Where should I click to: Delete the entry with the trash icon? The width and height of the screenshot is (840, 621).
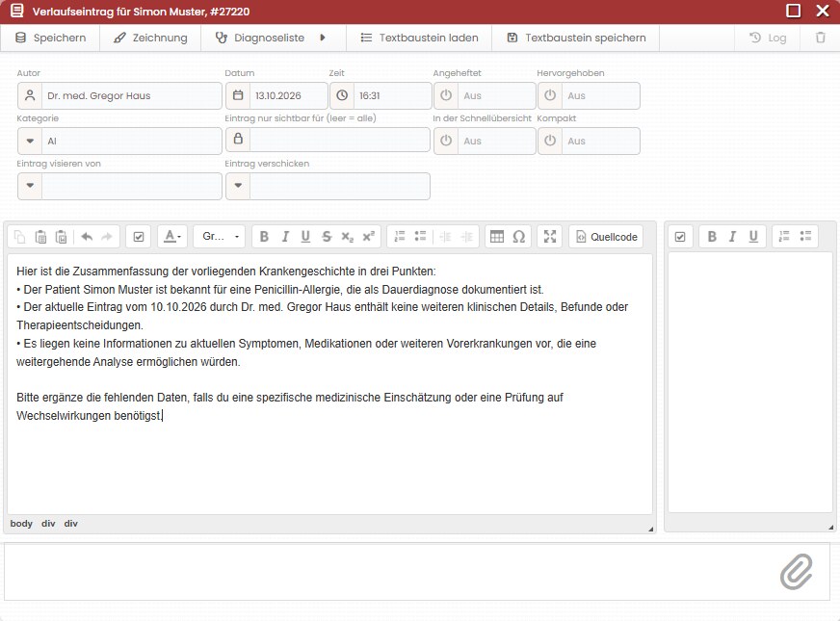pyautogui.click(x=820, y=38)
